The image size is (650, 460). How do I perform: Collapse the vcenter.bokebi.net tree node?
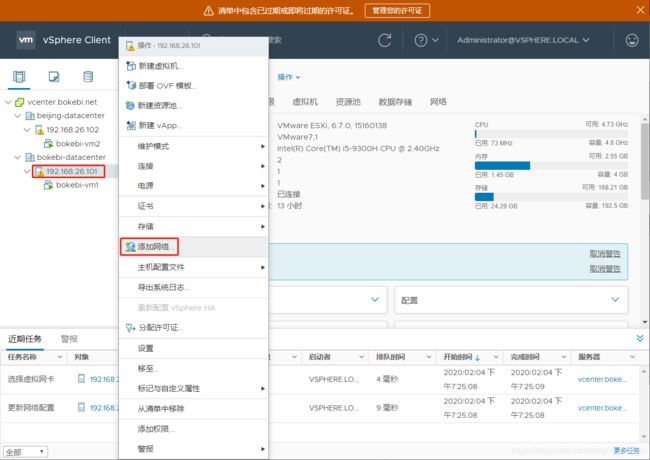(x=8, y=102)
